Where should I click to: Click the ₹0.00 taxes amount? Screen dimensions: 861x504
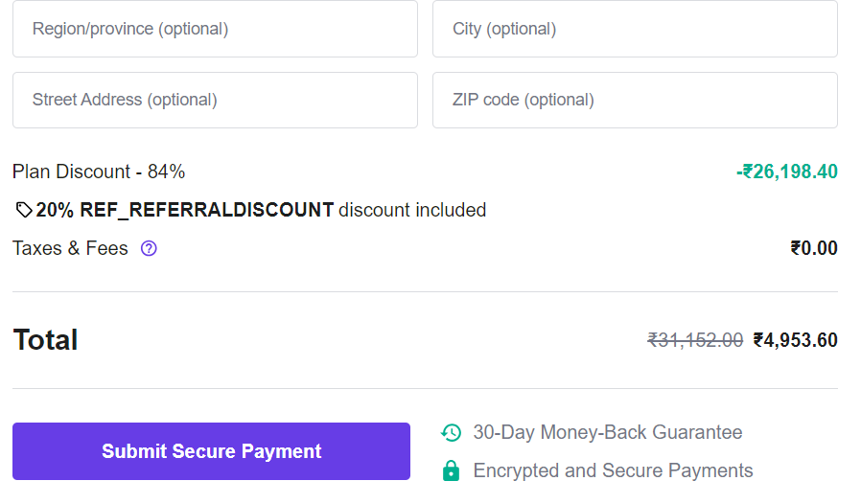click(814, 248)
